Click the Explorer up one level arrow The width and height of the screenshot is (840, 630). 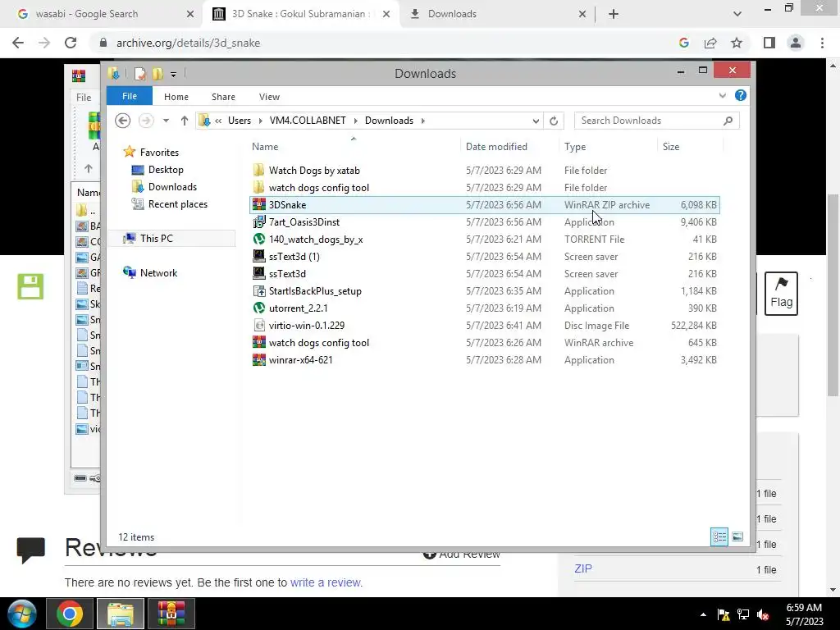185,121
